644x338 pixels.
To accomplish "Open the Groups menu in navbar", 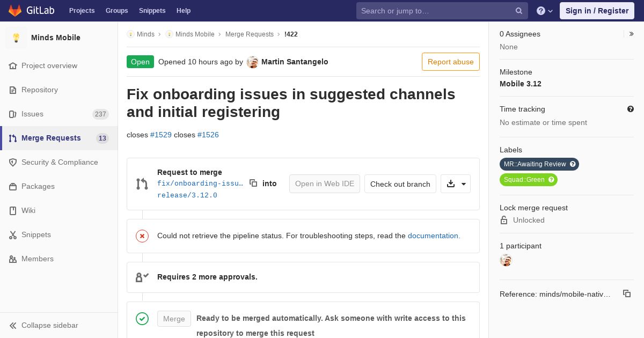I will point(116,11).
